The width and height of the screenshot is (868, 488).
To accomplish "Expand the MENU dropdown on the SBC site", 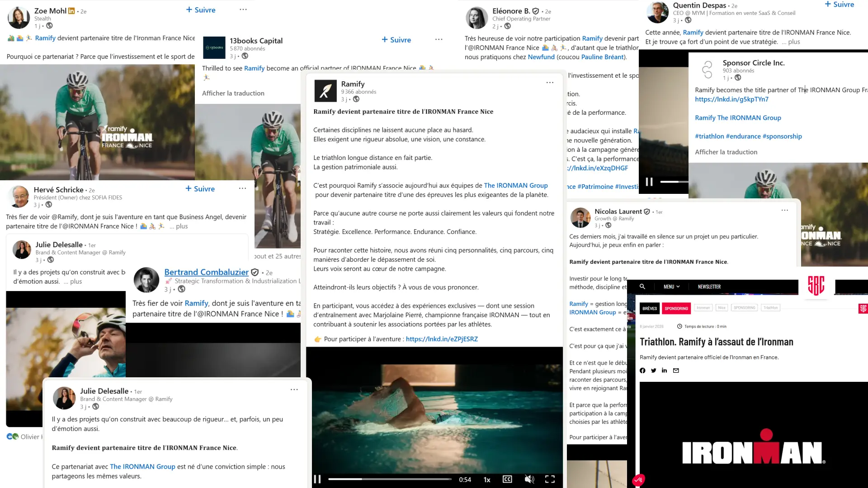I will click(671, 286).
